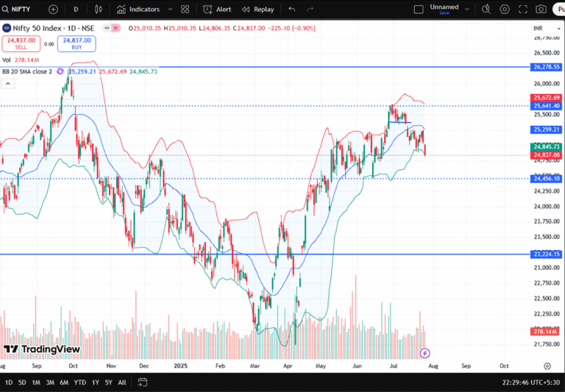565x392 pixels.
Task: Collapse the indicator legend arrow
Action: 8,84
